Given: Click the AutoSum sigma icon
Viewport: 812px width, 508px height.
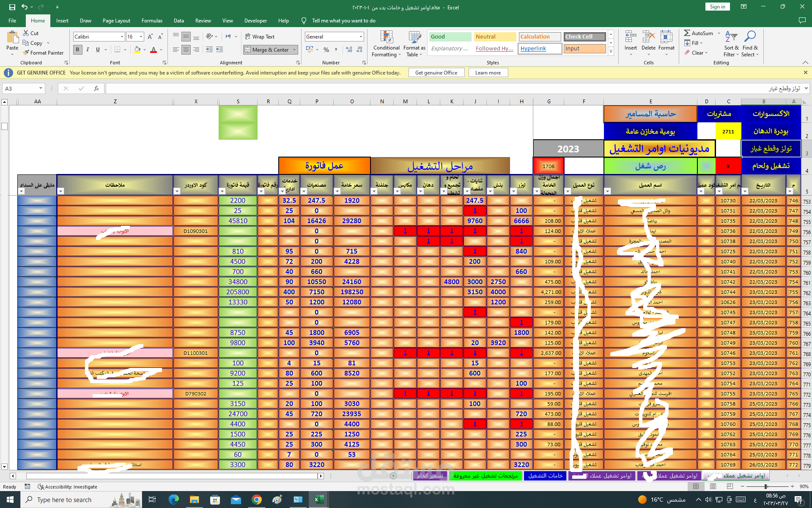Looking at the screenshot, I should pyautogui.click(x=687, y=33).
